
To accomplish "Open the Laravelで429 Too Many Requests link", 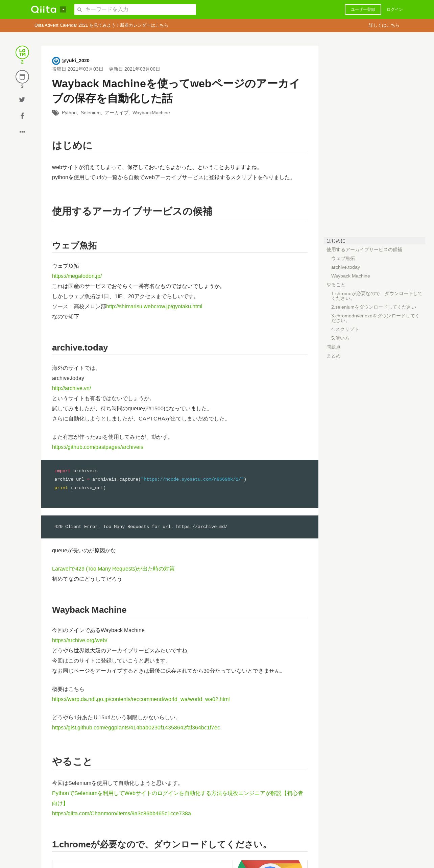I will tap(113, 569).
